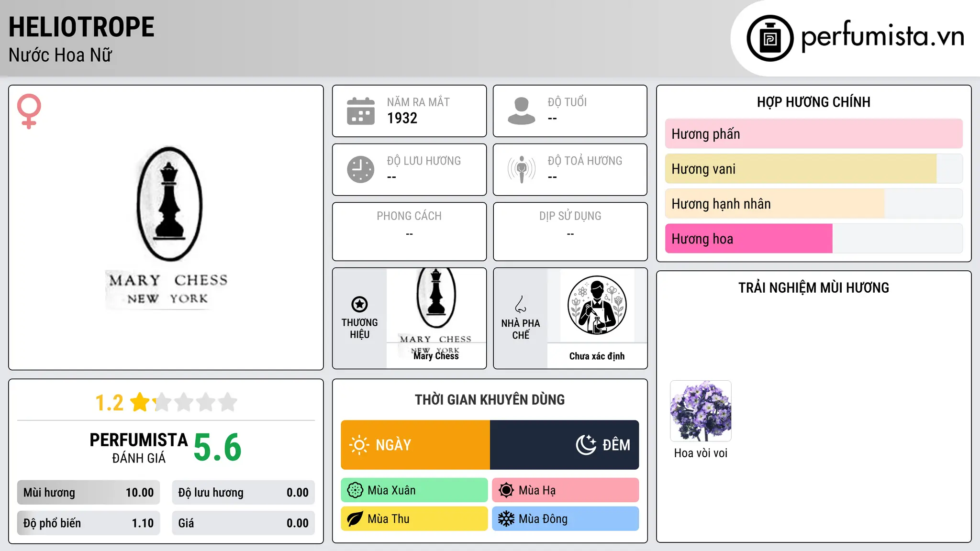Choose the Mùa Đông season tile

tap(566, 519)
